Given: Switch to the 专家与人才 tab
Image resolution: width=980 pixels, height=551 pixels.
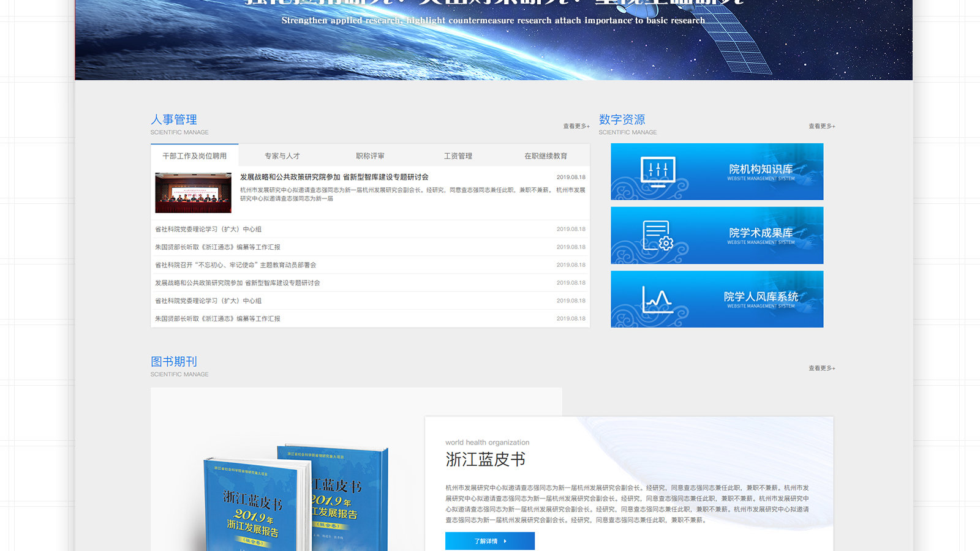Looking at the screenshot, I should click(282, 156).
